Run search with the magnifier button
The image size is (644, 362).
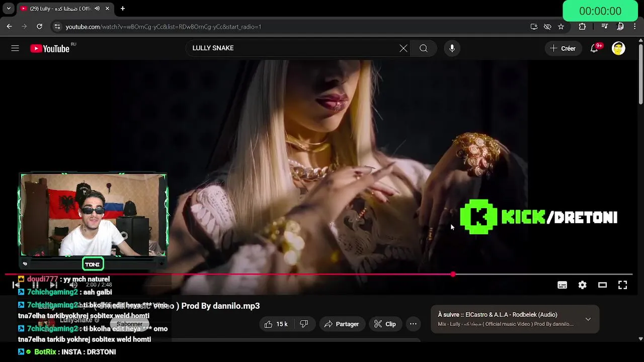click(x=424, y=48)
